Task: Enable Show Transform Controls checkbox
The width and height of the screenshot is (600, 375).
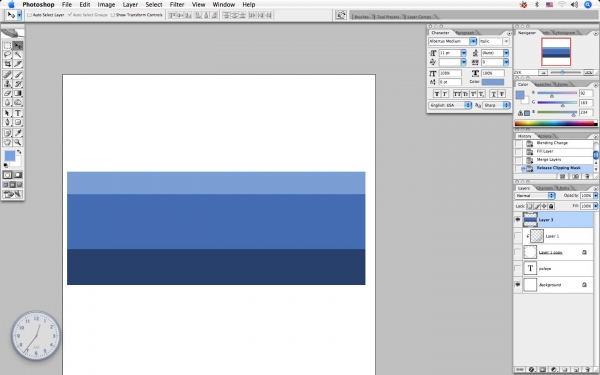Action: [x=112, y=15]
